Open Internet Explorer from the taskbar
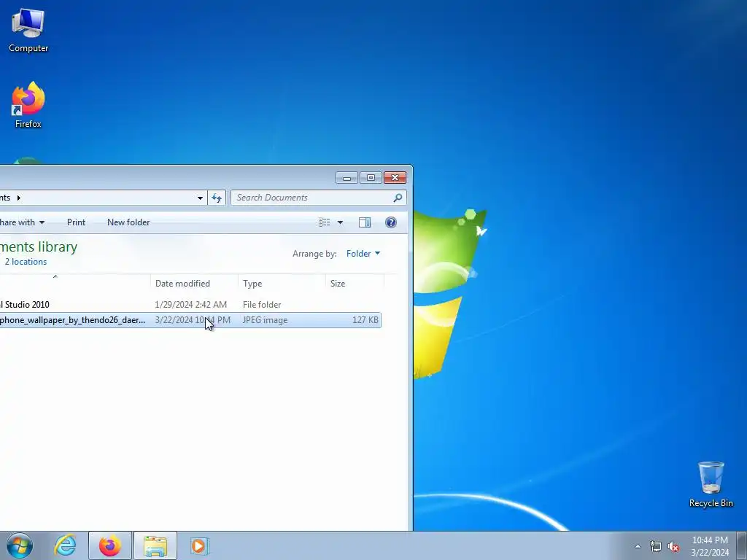Viewport: 747px width, 560px height. [x=65, y=545]
